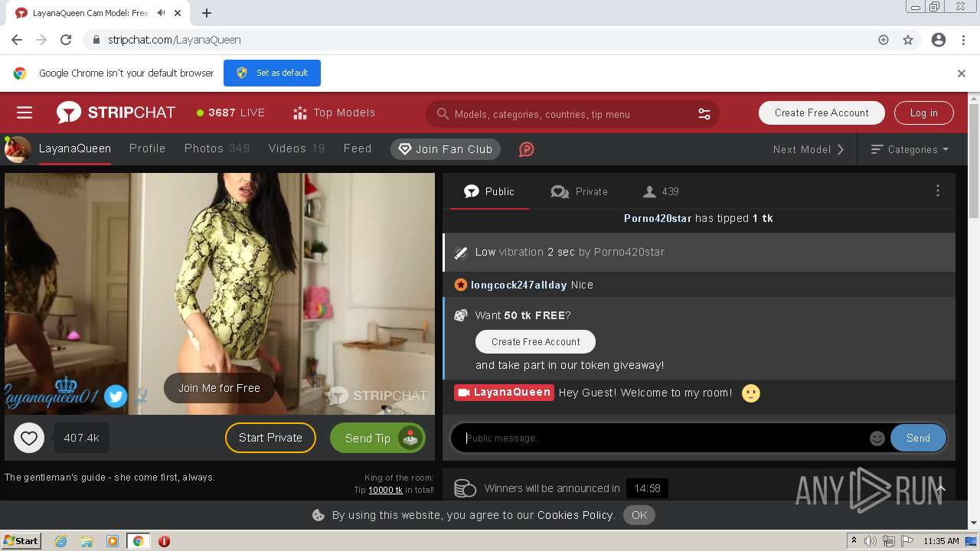Open Windows Start menu
Screen dimensions: 980x551
coord(21,541)
